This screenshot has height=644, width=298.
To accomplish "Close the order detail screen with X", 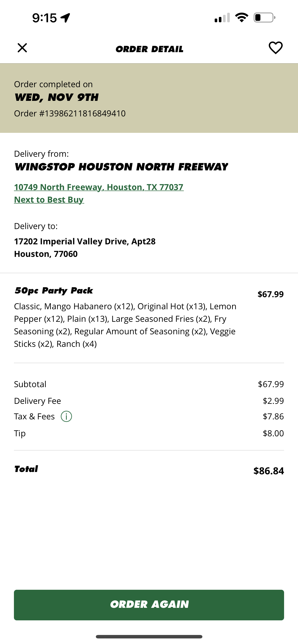I will [22, 48].
